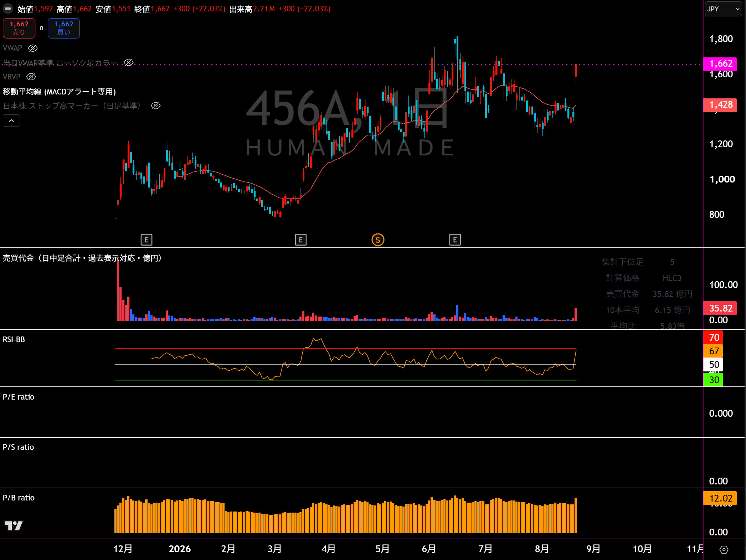
Task: Open the earnings marker below mid-March
Action: (301, 240)
